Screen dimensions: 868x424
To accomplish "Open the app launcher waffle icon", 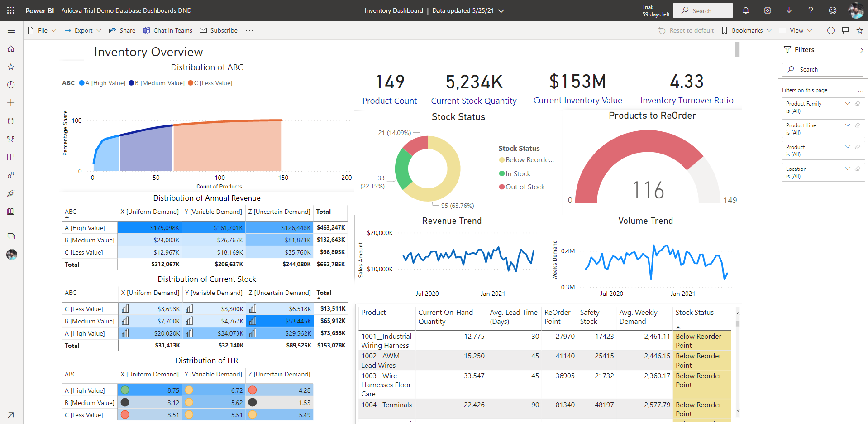I will tap(11, 10).
